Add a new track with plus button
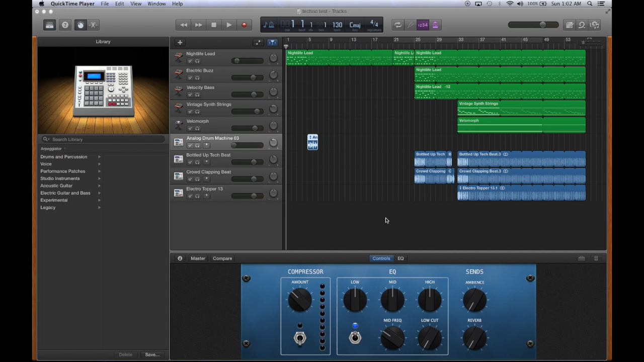The height and width of the screenshot is (362, 644). point(180,43)
